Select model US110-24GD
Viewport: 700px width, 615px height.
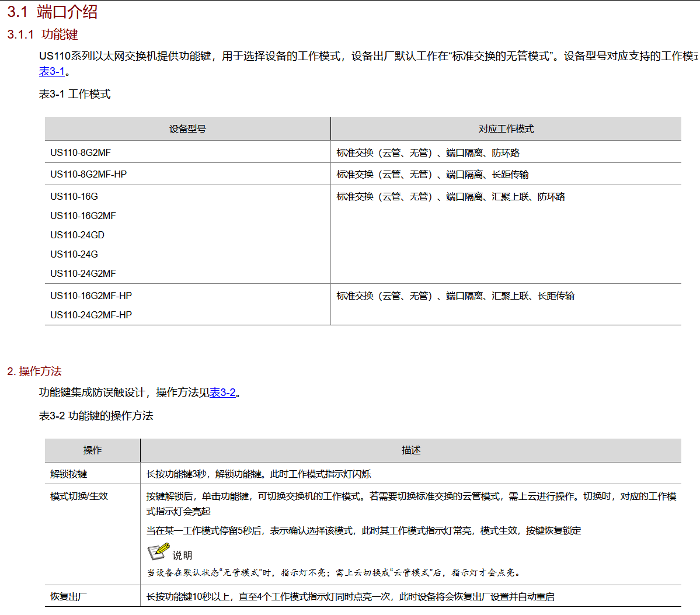coord(77,235)
